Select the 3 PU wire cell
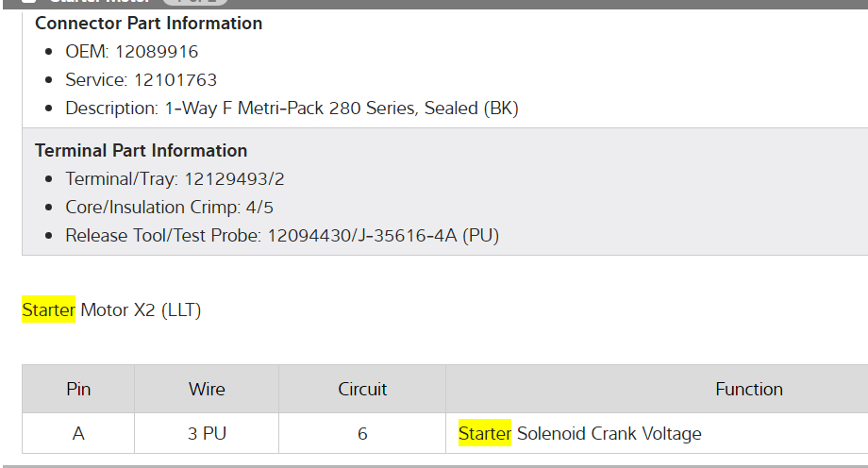This screenshot has width=868, height=468. click(x=207, y=434)
